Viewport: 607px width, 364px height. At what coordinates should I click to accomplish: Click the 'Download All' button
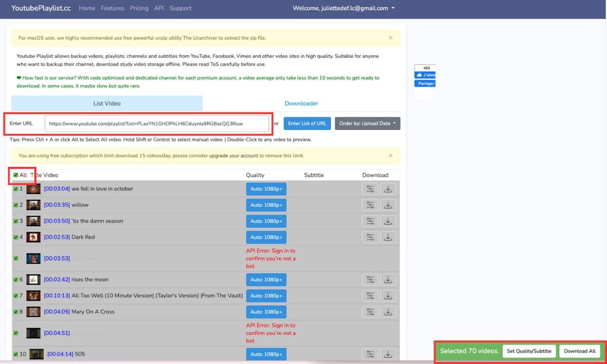point(580,351)
